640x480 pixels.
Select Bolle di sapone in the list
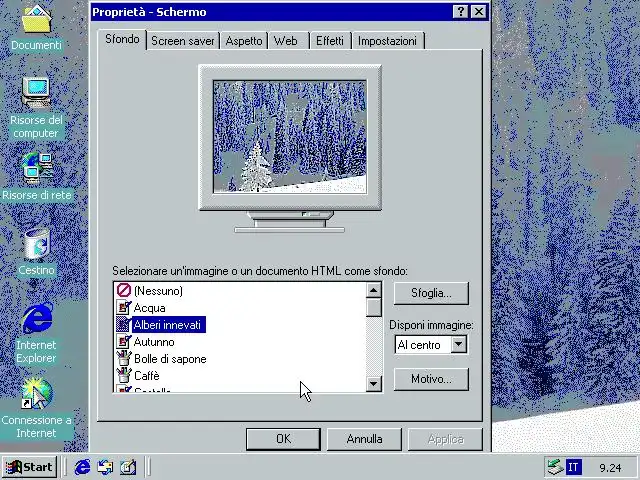tap(170, 359)
